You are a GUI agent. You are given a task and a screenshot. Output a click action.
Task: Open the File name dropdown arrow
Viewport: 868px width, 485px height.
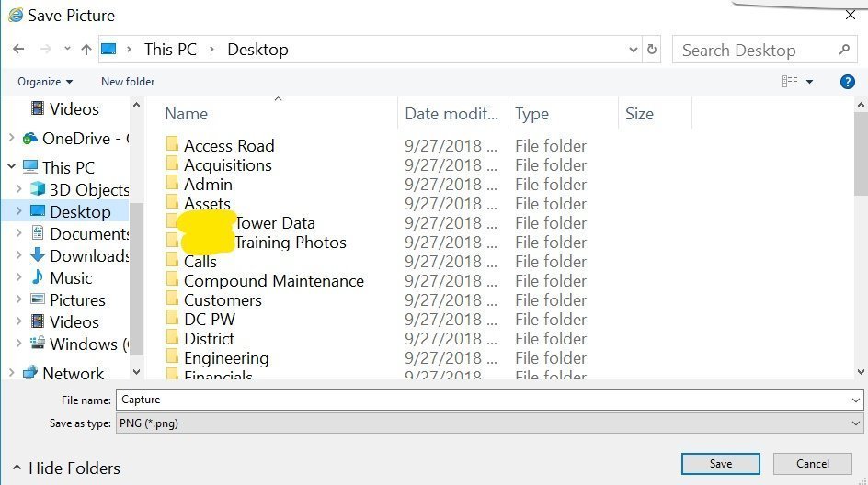[856, 400]
